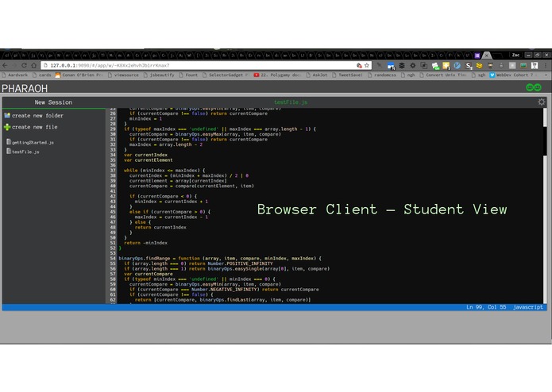Click the blue circular checkmark extension icon
The image size is (552, 392).
[x=457, y=65]
